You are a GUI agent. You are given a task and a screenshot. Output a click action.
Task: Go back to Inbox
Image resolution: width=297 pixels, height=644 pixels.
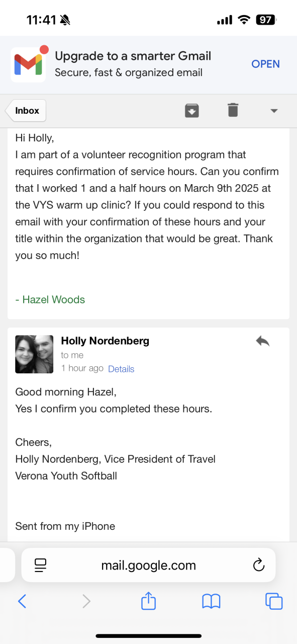click(x=26, y=111)
